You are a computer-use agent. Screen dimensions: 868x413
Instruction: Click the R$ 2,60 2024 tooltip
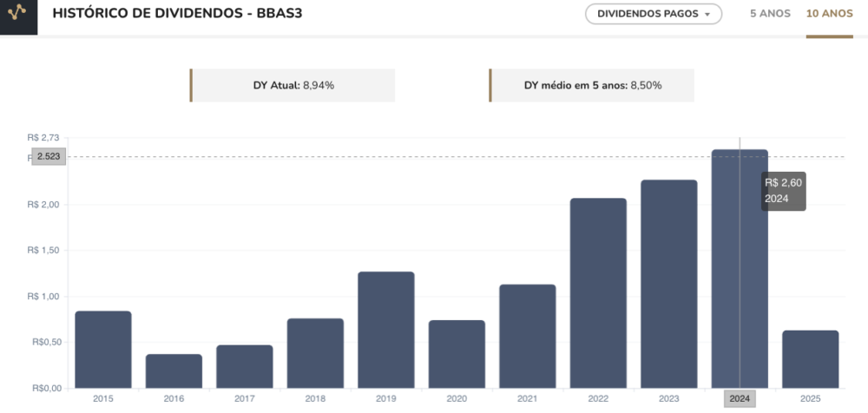[784, 191]
